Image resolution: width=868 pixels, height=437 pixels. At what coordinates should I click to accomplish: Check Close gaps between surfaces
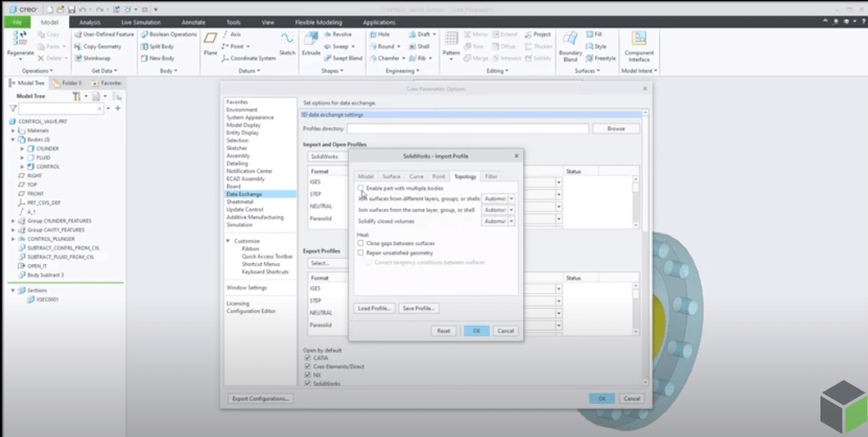361,243
